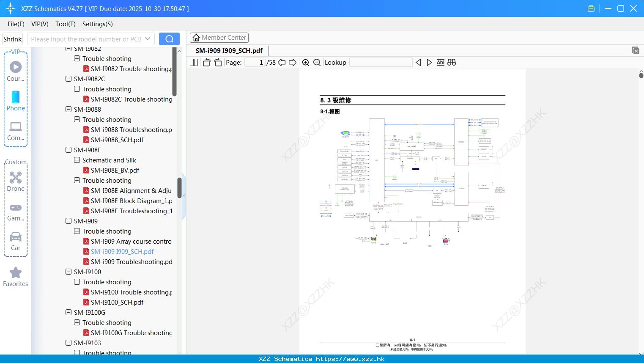Click the Lookup text field
This screenshot has height=363, width=644.
(381, 62)
